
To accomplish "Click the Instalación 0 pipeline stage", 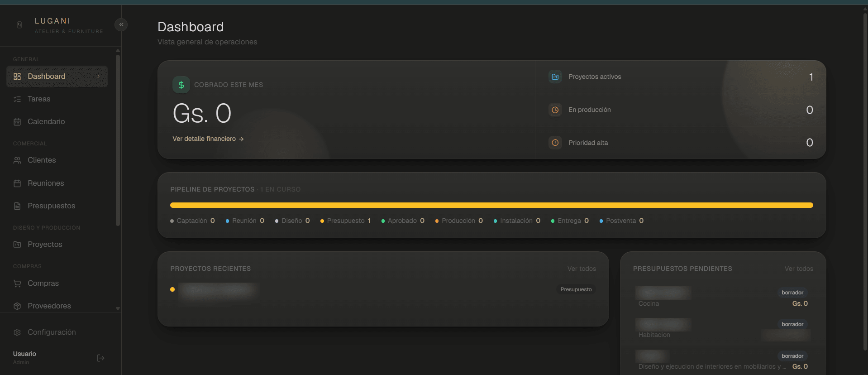I will click(x=517, y=221).
